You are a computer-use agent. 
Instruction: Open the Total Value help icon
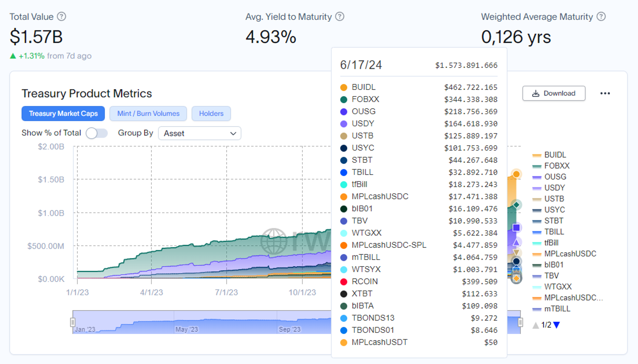click(62, 17)
